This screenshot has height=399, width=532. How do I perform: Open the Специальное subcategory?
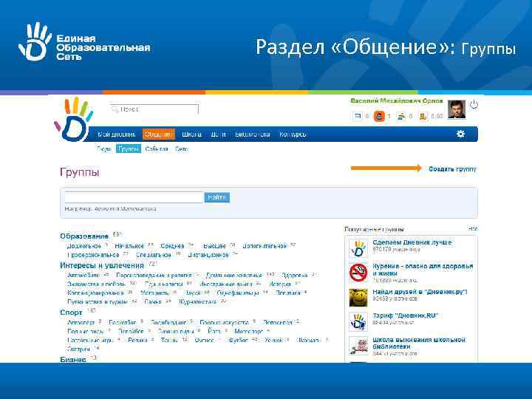click(x=154, y=255)
